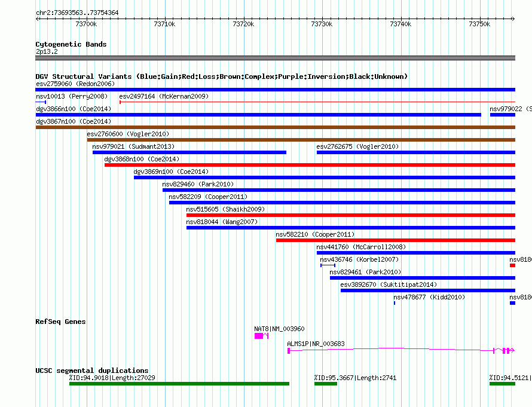532x407 pixels.
Task: Open the esv2760600 (Vogler2010) label
Action: click(x=128, y=134)
